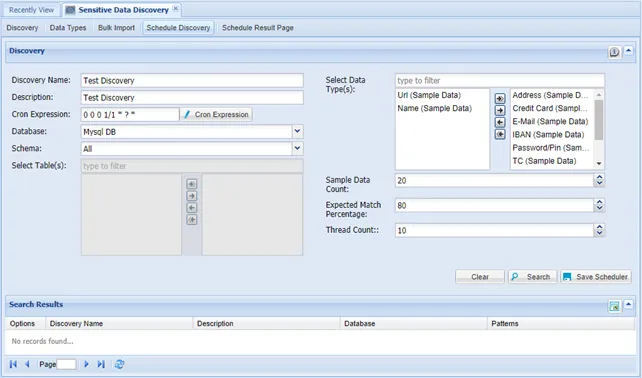Click the Sample Data Count field
Viewport: 642px width, 378px height.
point(494,181)
